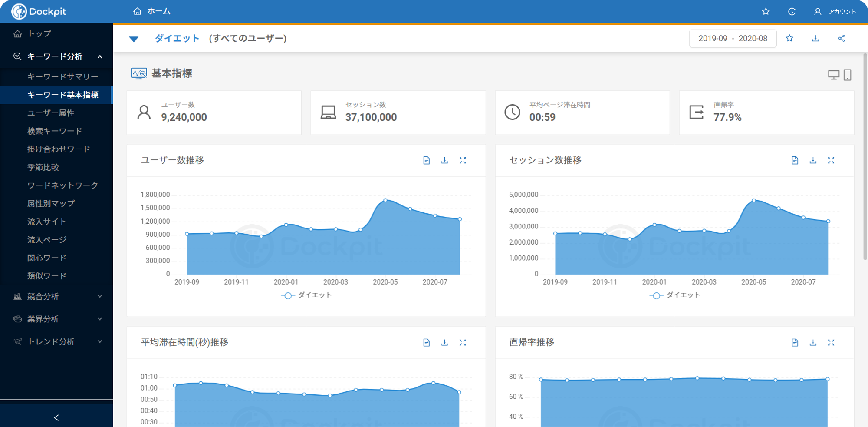
Task: Open data table for ユーザー数推移 chart
Action: tap(426, 160)
